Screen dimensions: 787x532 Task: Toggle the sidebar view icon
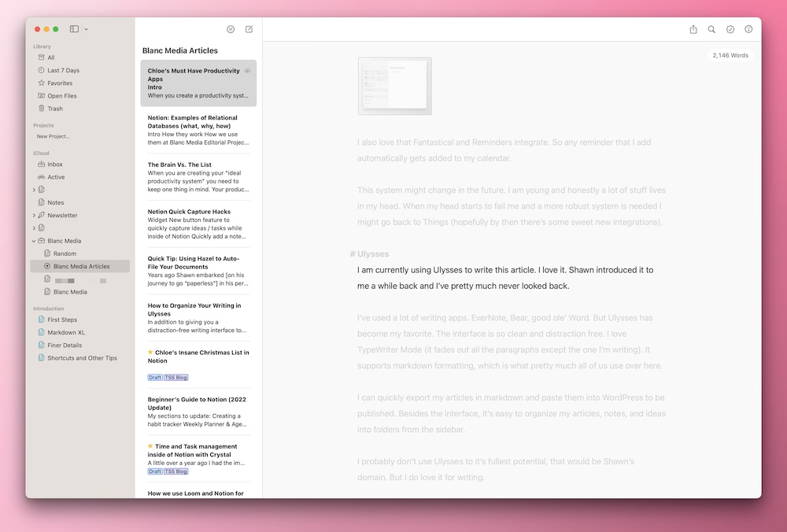tap(74, 29)
